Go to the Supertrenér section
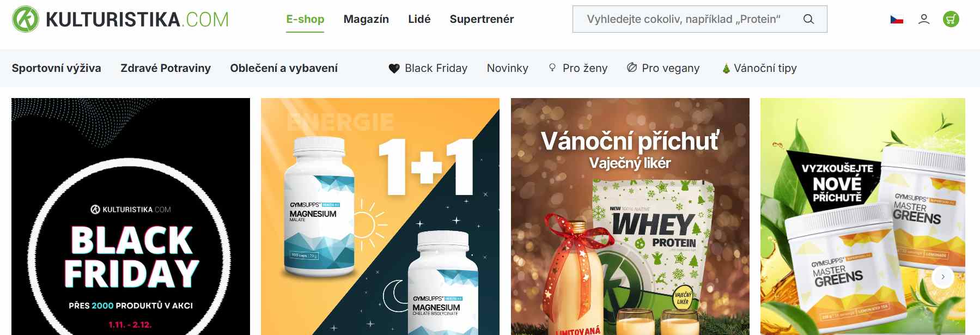 coord(482,19)
